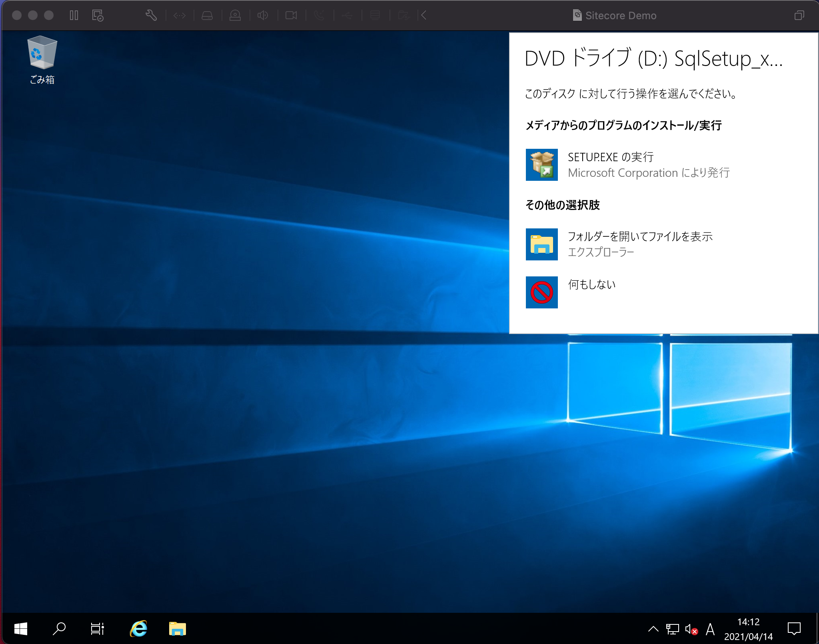Expand hidden system tray icons chevron

(x=653, y=629)
